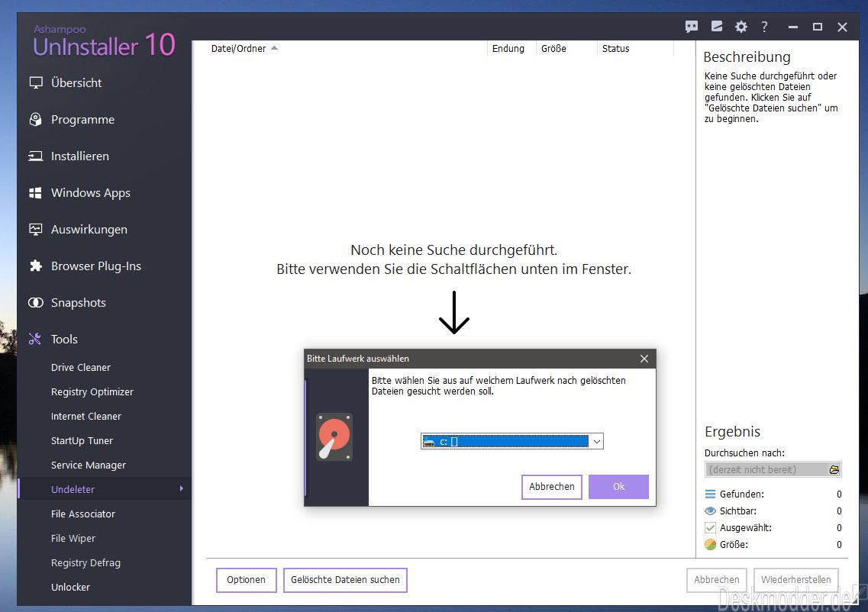
Task: Open the feedback chat icon in title bar
Action: pos(692,27)
